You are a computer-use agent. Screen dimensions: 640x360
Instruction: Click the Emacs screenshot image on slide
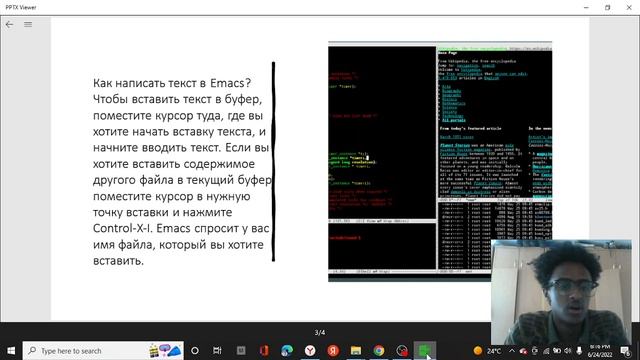coord(440,162)
